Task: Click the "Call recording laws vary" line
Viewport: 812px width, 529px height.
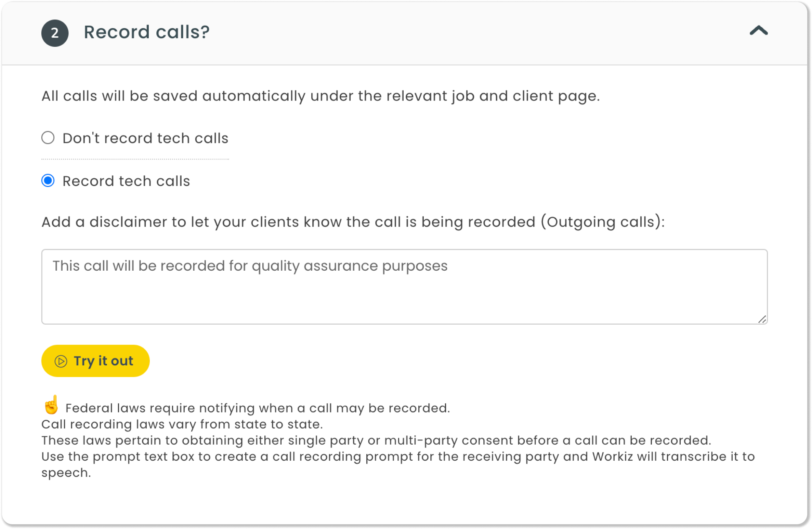Action: click(x=182, y=424)
